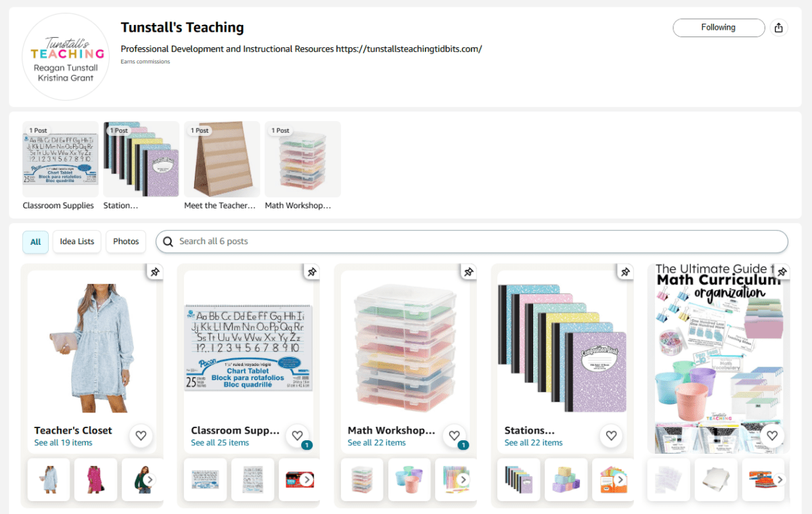Click the pin icon on Stations card
This screenshot has height=514, width=812.
(x=626, y=272)
